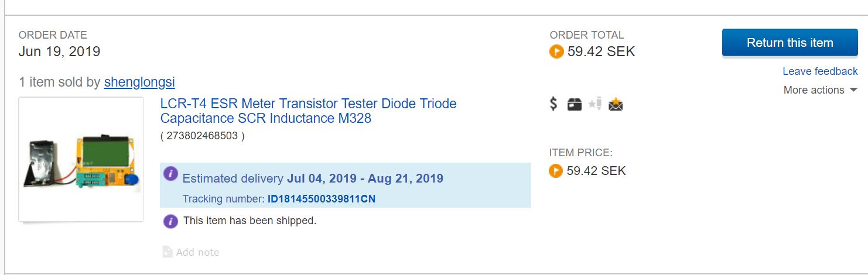Screen dimensions: 868x275
Task: Click the Add note text
Action: pyautogui.click(x=197, y=252)
